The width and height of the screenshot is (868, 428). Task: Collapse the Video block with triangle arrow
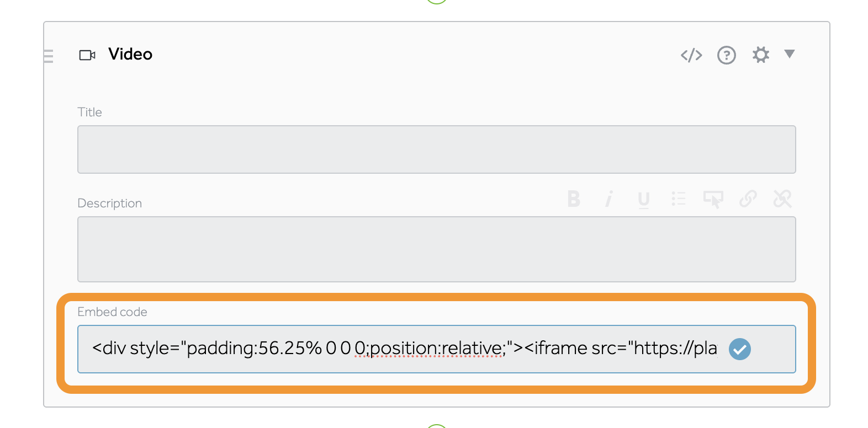(789, 54)
